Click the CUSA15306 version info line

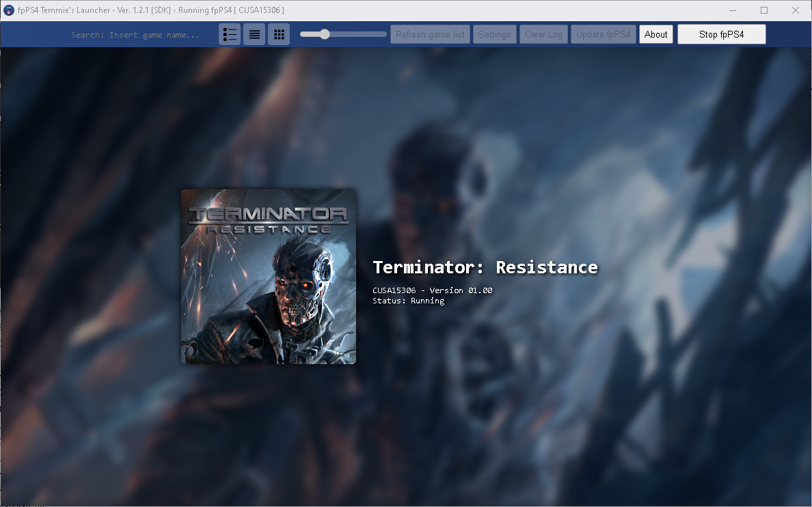(x=432, y=290)
